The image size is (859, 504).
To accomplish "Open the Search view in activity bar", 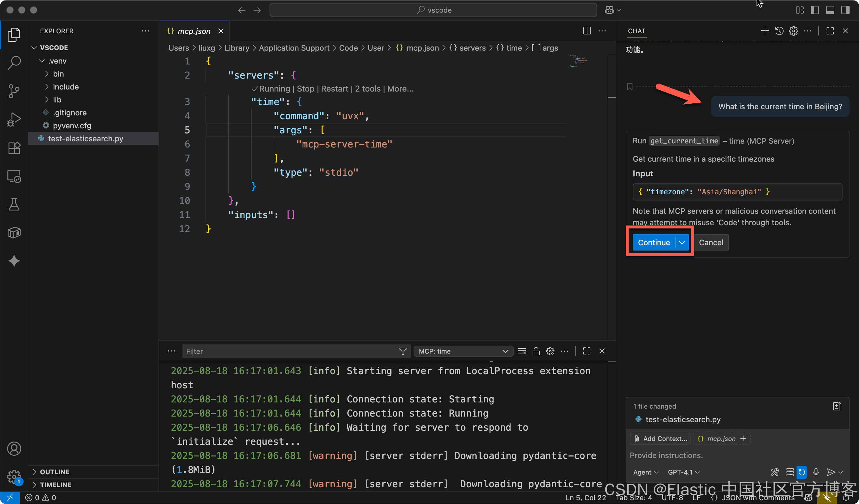I will point(14,63).
